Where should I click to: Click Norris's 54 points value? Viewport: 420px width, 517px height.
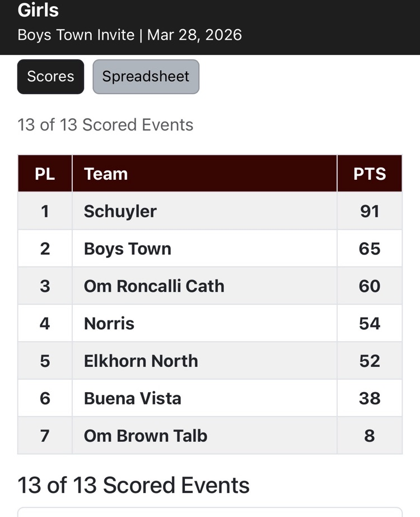pos(370,324)
